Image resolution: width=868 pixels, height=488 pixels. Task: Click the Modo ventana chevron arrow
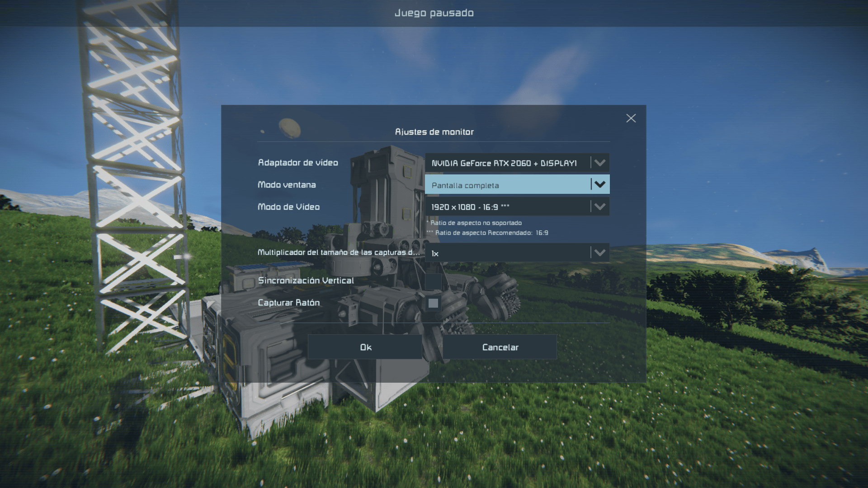600,184
